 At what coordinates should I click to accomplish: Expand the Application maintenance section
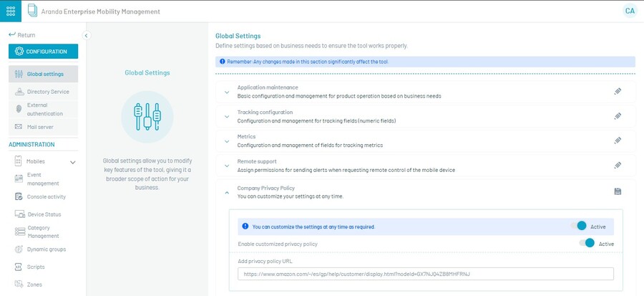(x=226, y=91)
